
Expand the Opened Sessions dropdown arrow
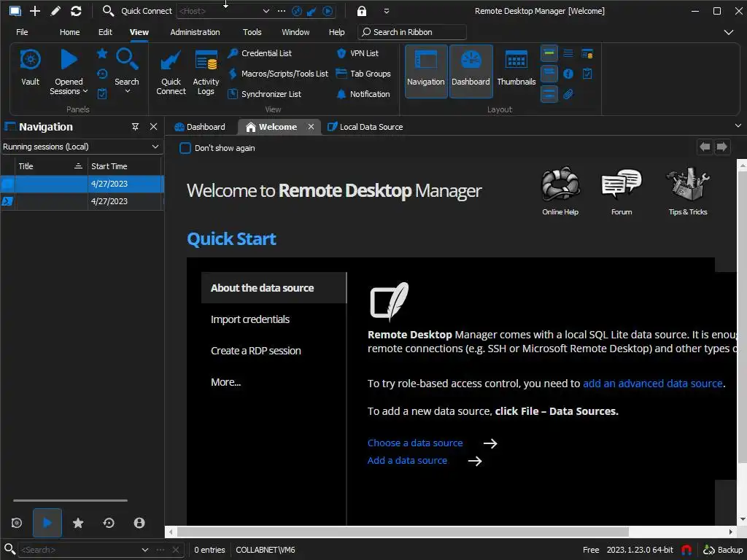pyautogui.click(x=85, y=91)
